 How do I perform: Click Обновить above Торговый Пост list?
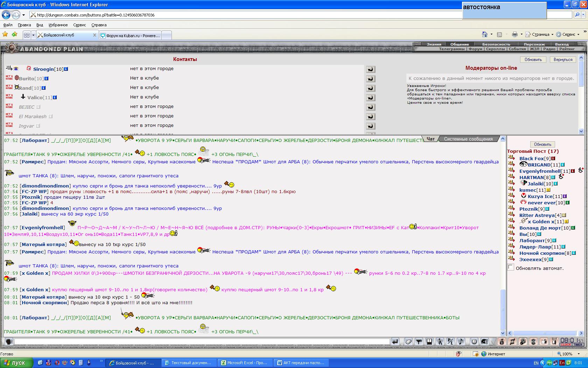coord(542,144)
